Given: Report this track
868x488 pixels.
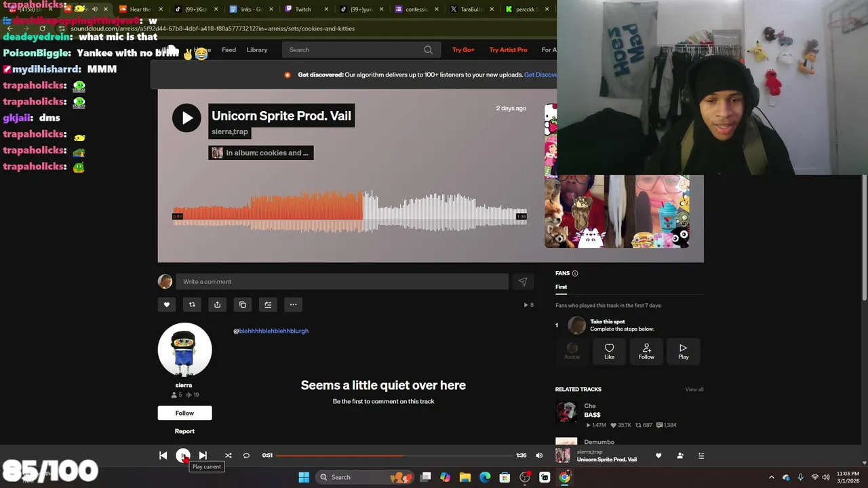Looking at the screenshot, I should (x=184, y=431).
